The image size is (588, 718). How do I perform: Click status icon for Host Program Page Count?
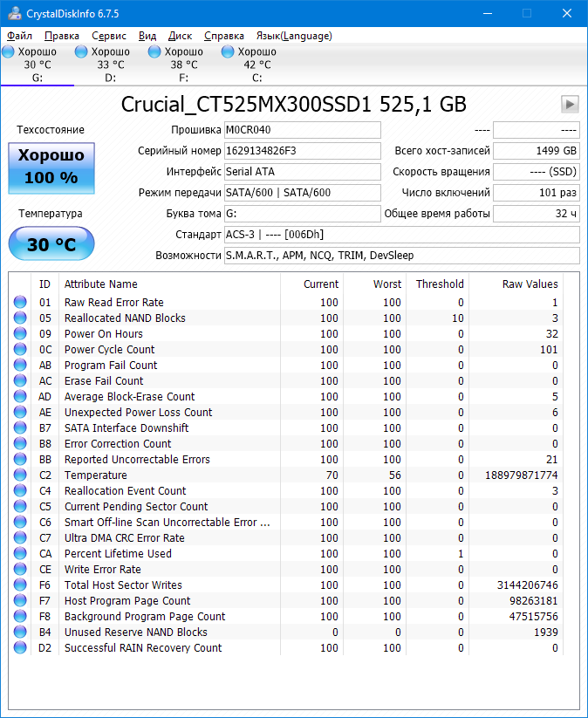[x=20, y=600]
